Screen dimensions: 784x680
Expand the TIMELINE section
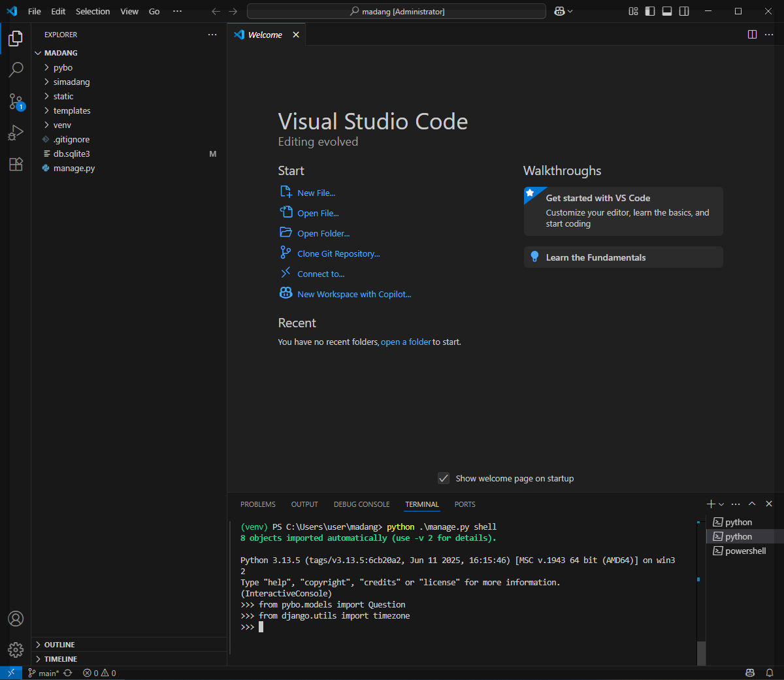[x=129, y=659]
